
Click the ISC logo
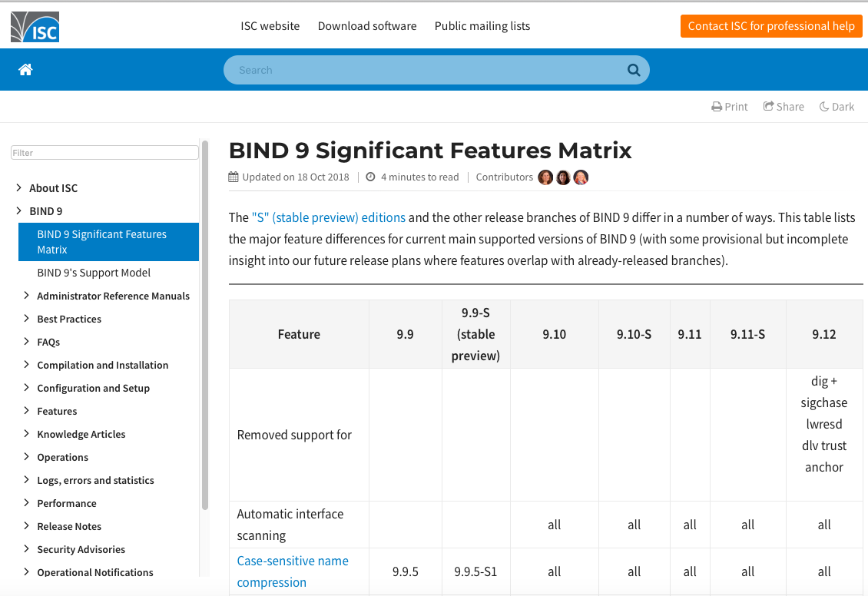tap(35, 27)
